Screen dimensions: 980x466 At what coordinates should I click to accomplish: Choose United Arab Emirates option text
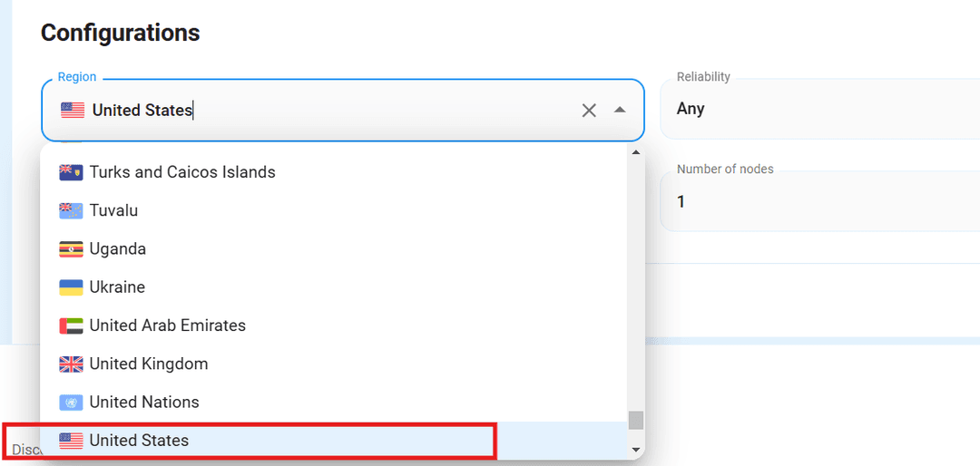[x=168, y=325]
